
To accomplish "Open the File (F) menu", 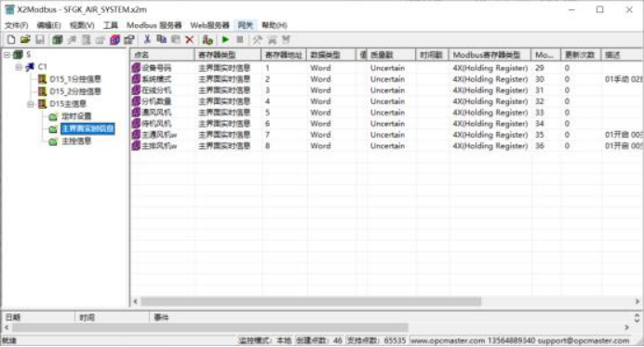I will point(16,25).
